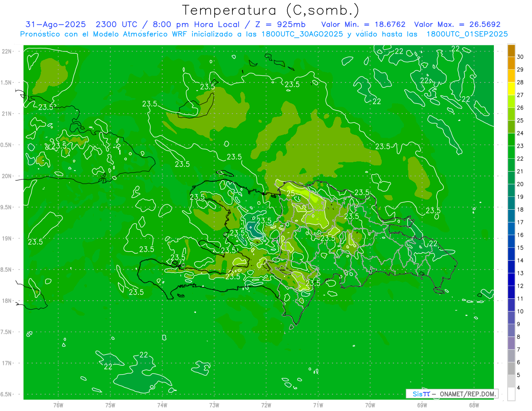The width and height of the screenshot is (532, 411).
Task: Click the '75W' longitude axis label
Action: coord(110,405)
